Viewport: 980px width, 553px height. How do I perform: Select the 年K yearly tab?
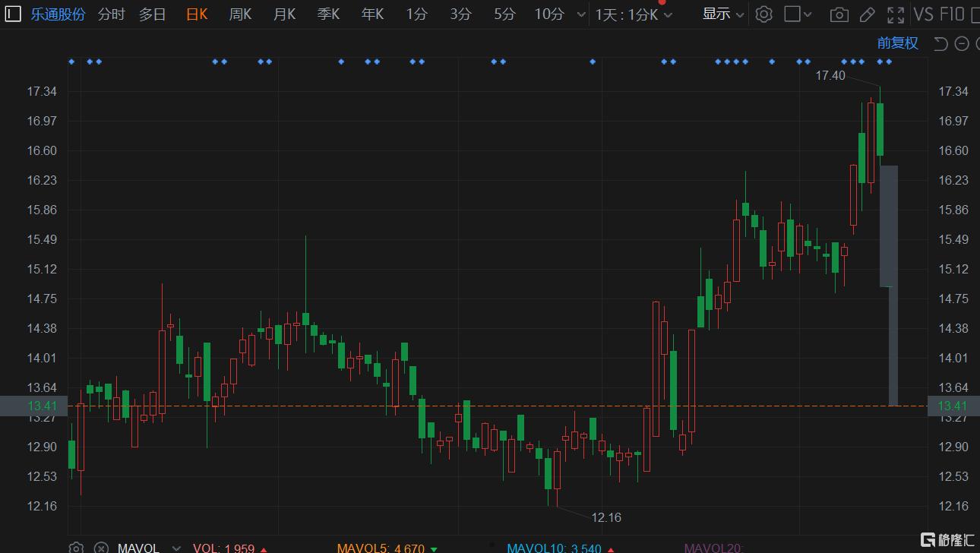click(x=372, y=14)
